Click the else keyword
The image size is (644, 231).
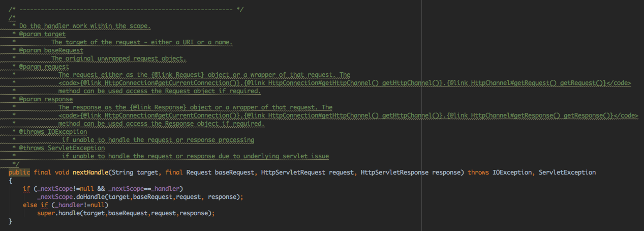[x=30, y=205]
